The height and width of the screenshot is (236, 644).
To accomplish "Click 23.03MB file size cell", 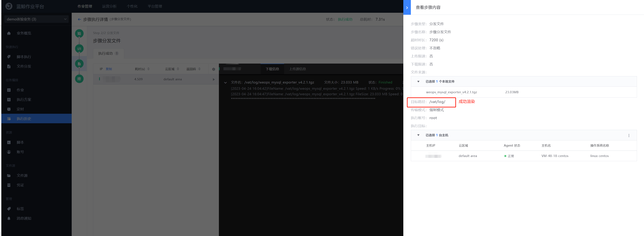I will point(512,92).
